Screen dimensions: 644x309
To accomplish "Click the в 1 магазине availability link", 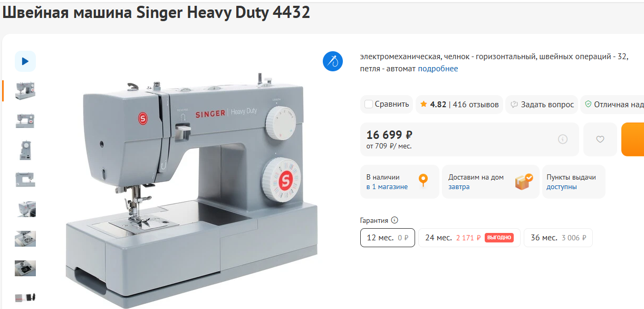I will (387, 187).
